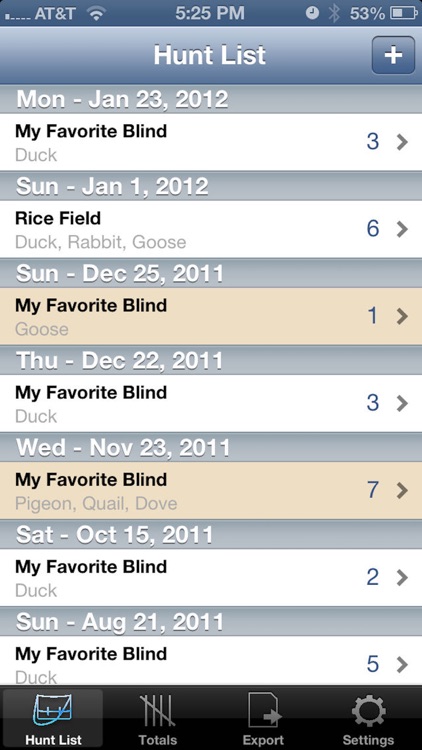Tap the Sun - Jan 1, 2012 section header
This screenshot has width=422, height=750.
click(211, 187)
